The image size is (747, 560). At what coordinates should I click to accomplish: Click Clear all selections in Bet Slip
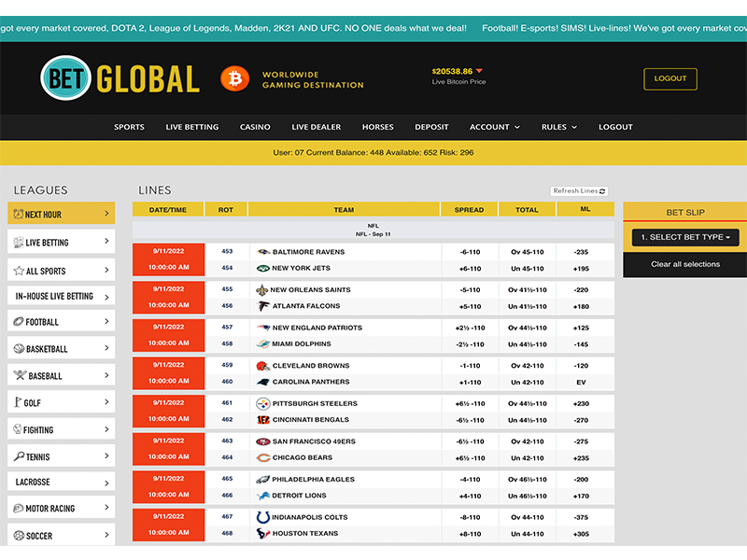685,264
